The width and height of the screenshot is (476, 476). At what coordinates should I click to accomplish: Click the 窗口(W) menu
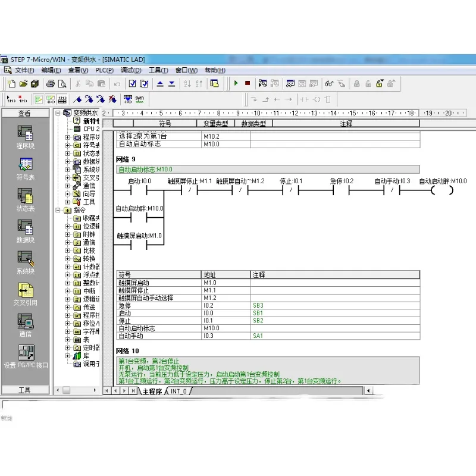click(x=186, y=70)
